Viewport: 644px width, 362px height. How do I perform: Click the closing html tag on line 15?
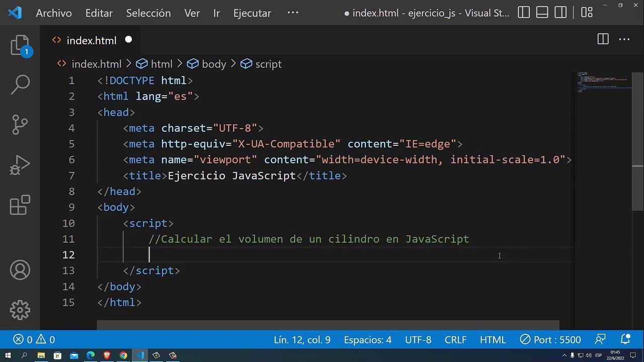119,302
